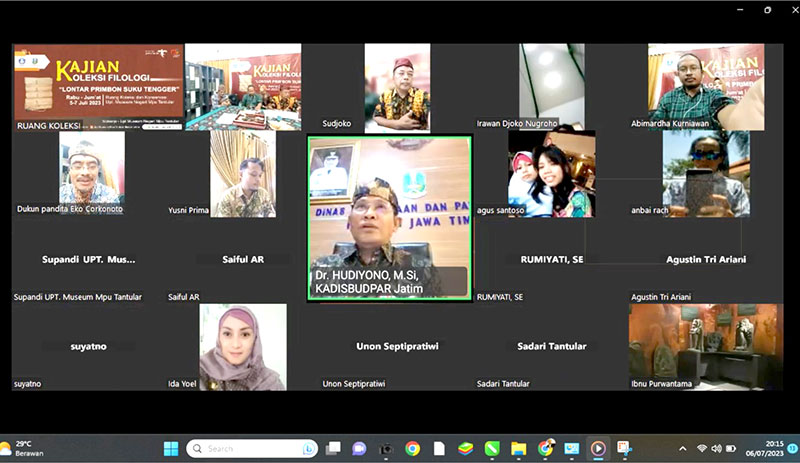800x463 pixels.
Task: Open the BlueStacks taskbar icon
Action: 465,448
